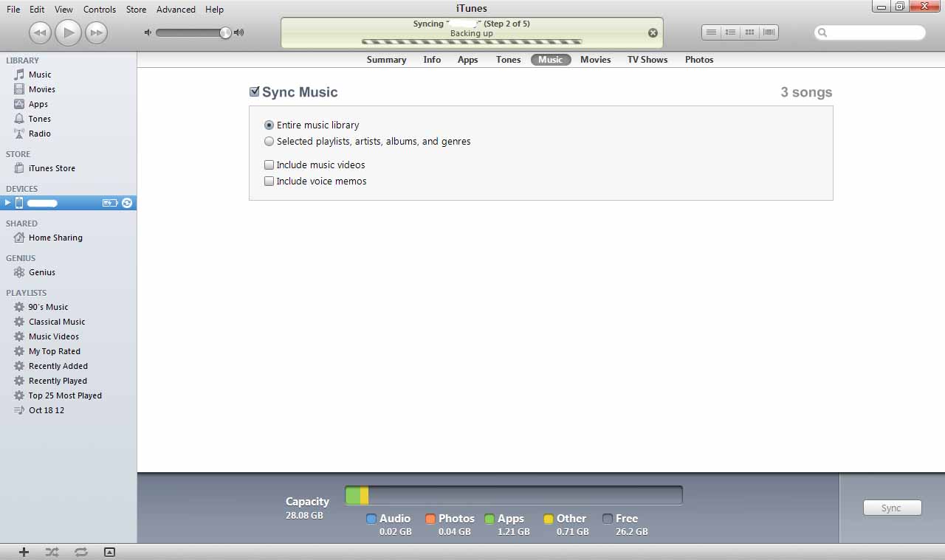945x560 pixels.
Task: Switch to TV Shows tab
Action: coord(647,60)
